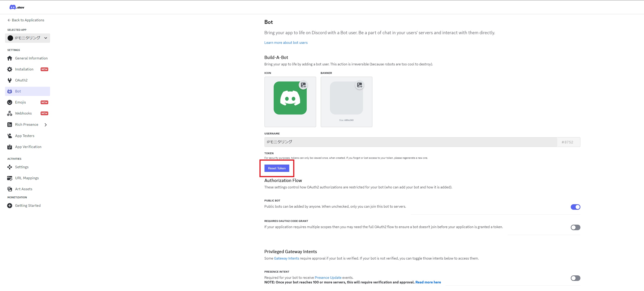This screenshot has height=291, width=644.
Task: Open the App Verification page
Action: click(28, 147)
